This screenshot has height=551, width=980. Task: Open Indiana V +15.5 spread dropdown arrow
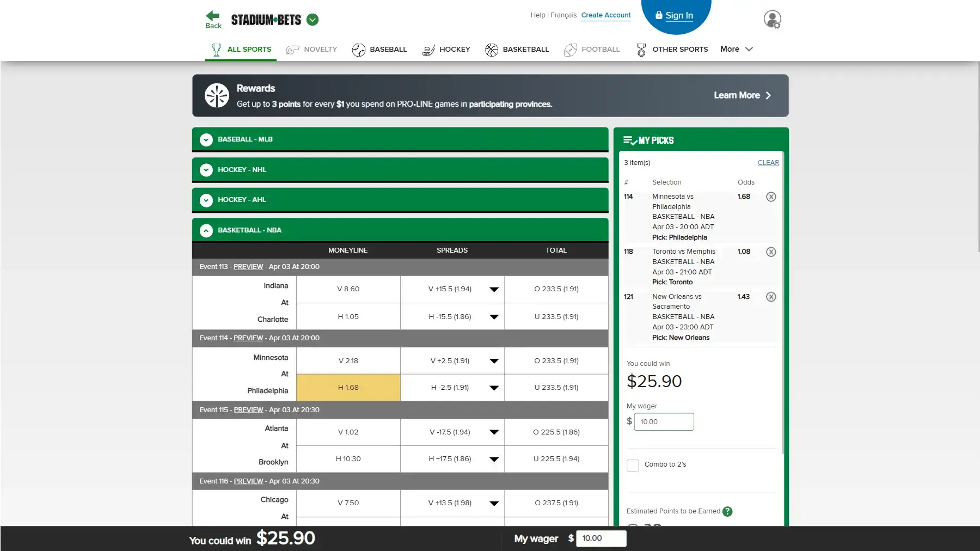click(x=494, y=290)
